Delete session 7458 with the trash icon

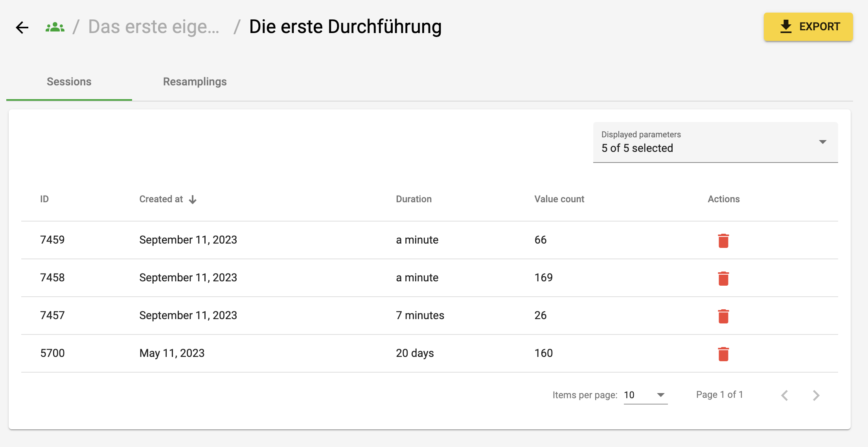pos(723,278)
